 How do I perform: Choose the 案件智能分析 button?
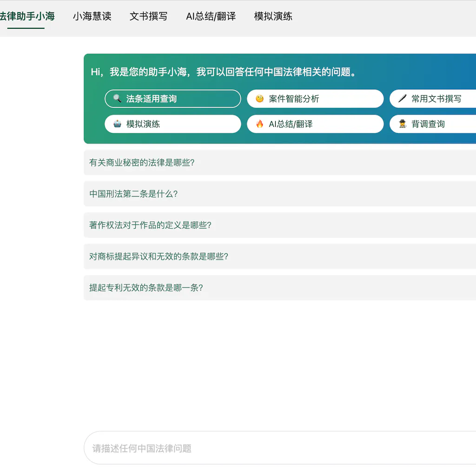click(x=315, y=99)
